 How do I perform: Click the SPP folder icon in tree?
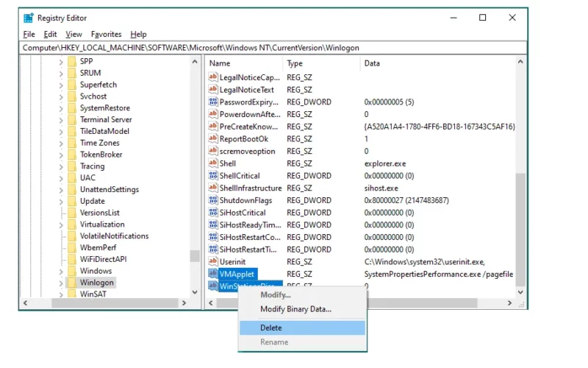coord(72,61)
